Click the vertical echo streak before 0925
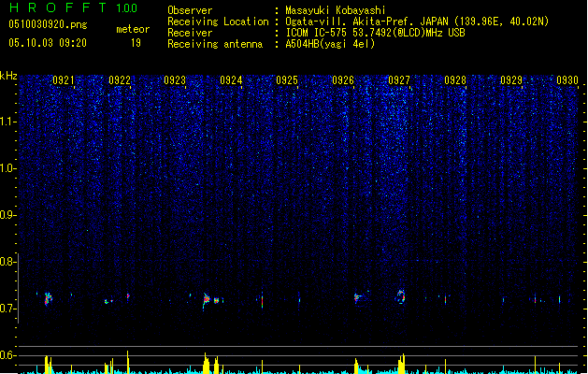This screenshot has width=588, height=374. pos(262,300)
